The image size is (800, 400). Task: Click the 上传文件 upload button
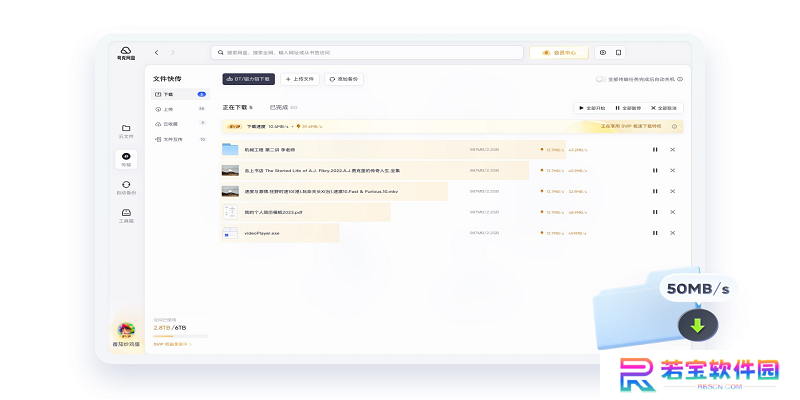(299, 79)
